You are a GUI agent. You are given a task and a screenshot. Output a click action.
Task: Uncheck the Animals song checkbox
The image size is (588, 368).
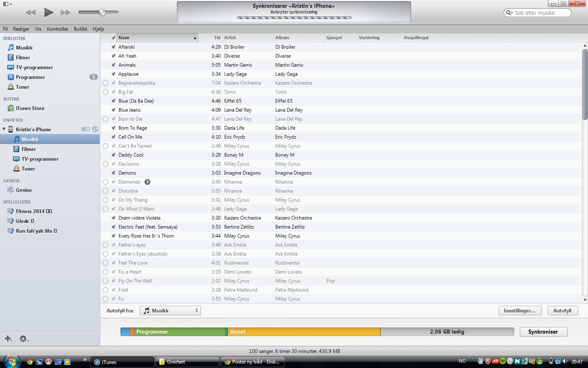pos(114,65)
